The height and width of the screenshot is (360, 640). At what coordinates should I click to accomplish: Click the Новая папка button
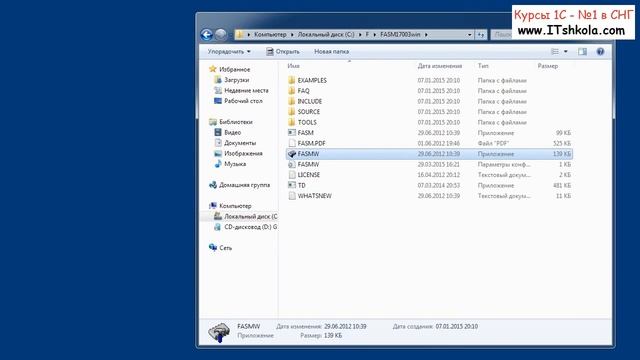point(331,51)
